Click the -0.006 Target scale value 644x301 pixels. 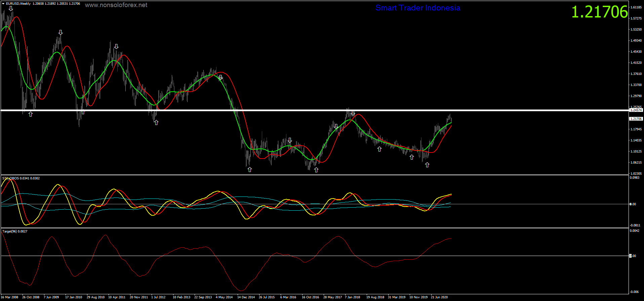tap(634, 292)
